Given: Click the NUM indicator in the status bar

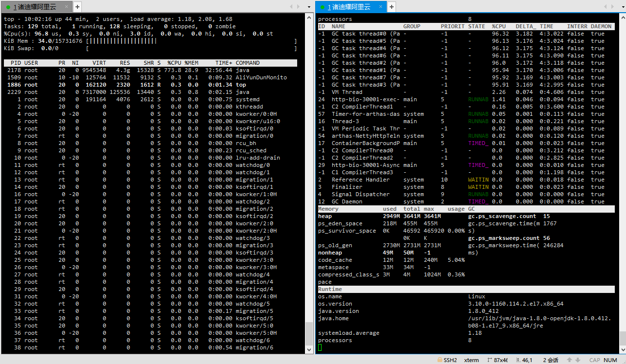Looking at the screenshot, I should 610,360.
